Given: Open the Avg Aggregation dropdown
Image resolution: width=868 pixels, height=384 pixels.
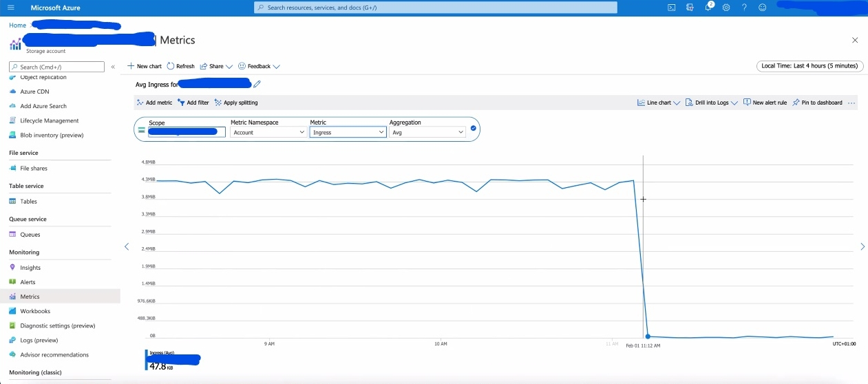Looking at the screenshot, I should 427,132.
